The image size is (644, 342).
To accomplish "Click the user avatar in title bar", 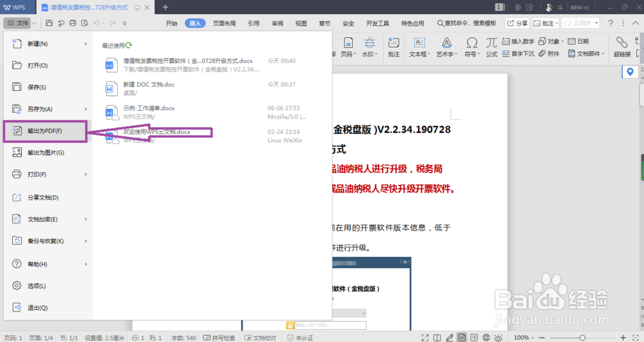I will (549, 7).
